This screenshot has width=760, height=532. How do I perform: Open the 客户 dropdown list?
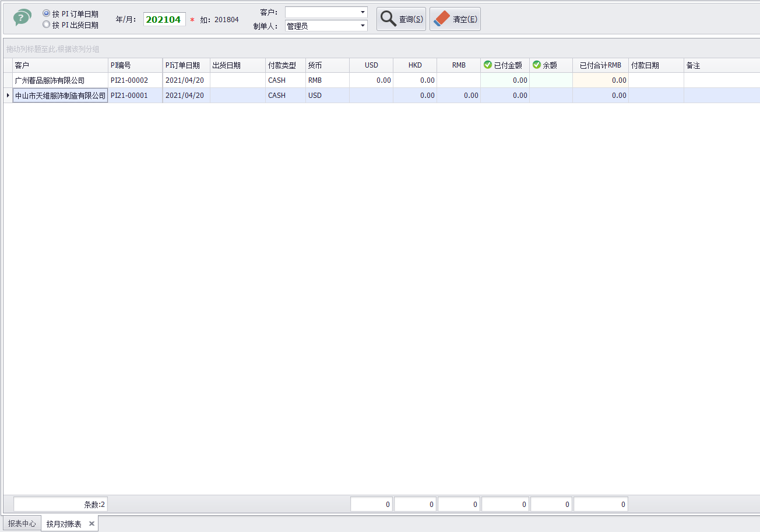click(x=363, y=12)
